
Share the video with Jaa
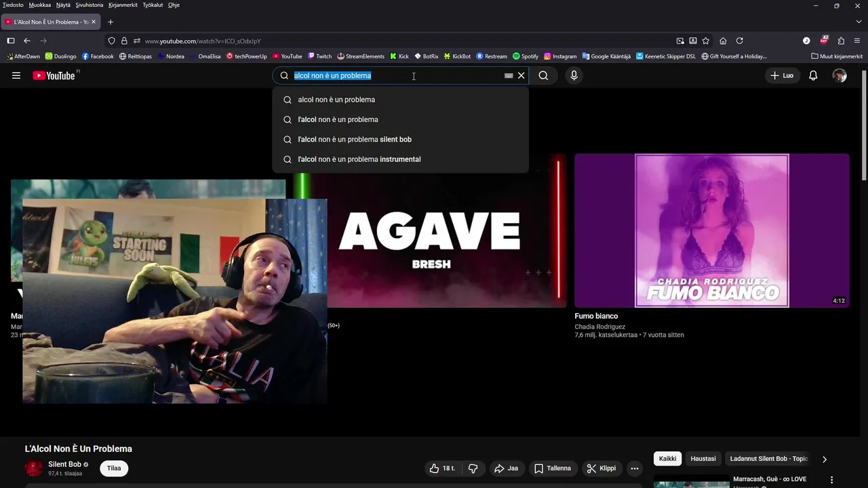[x=506, y=468]
